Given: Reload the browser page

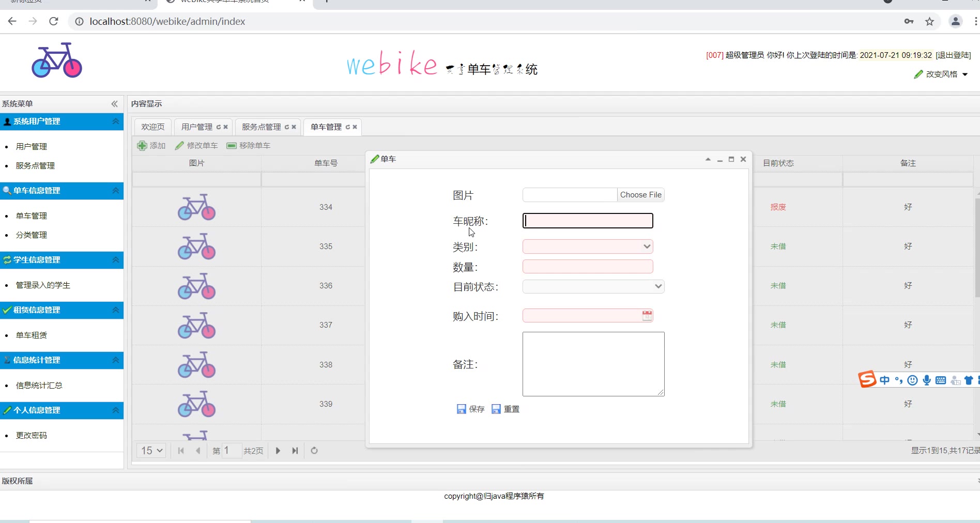Looking at the screenshot, I should tap(54, 21).
